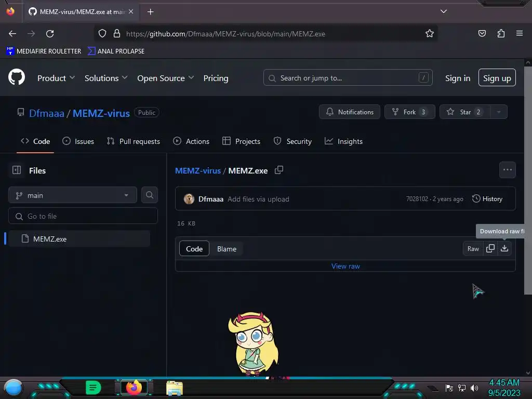Expand the star lists dropdown arrow
This screenshot has height=399, width=532.
coord(499,112)
